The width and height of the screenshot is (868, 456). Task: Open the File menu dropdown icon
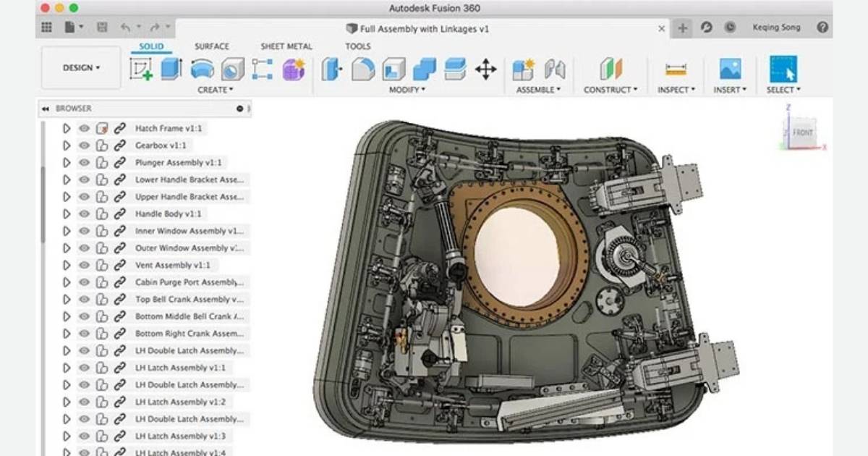(x=73, y=28)
